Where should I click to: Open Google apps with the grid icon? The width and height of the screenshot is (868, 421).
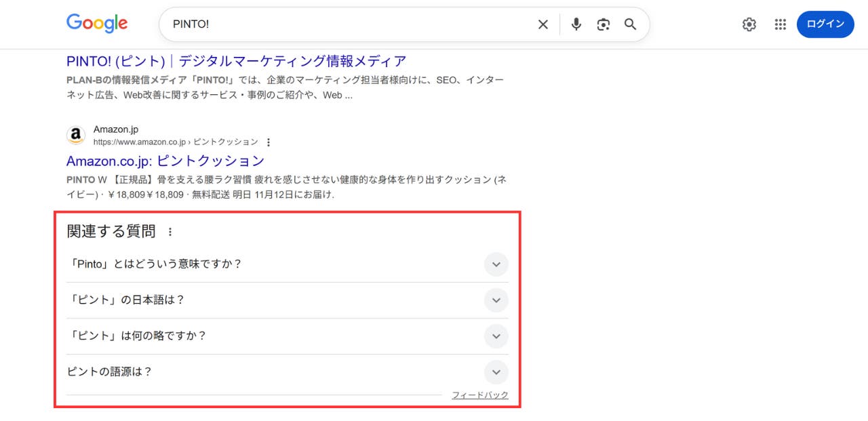[780, 24]
